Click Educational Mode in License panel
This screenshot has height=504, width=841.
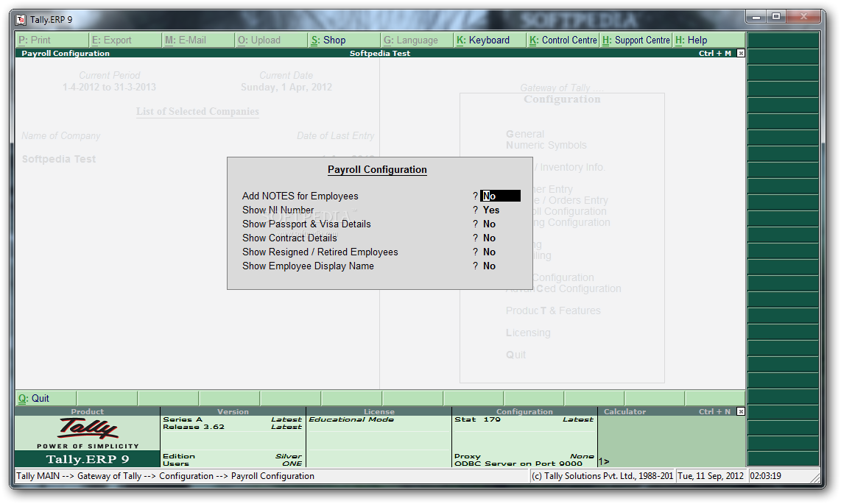(x=351, y=419)
